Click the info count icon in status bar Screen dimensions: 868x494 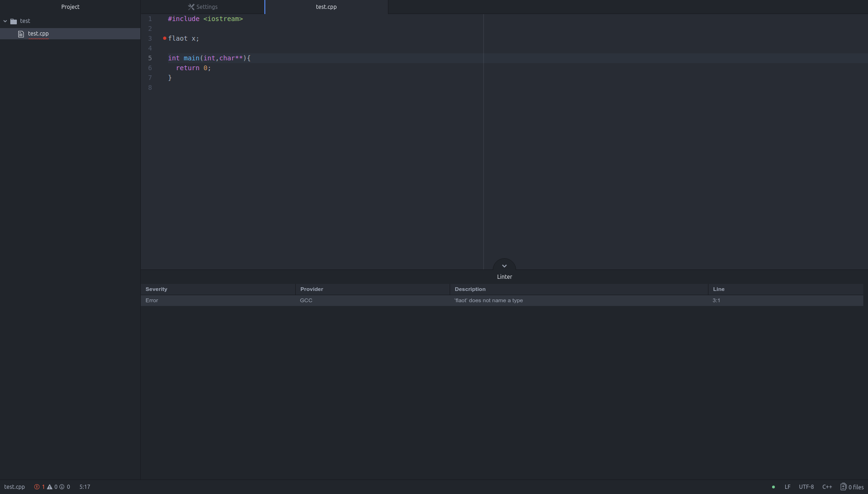pos(62,487)
